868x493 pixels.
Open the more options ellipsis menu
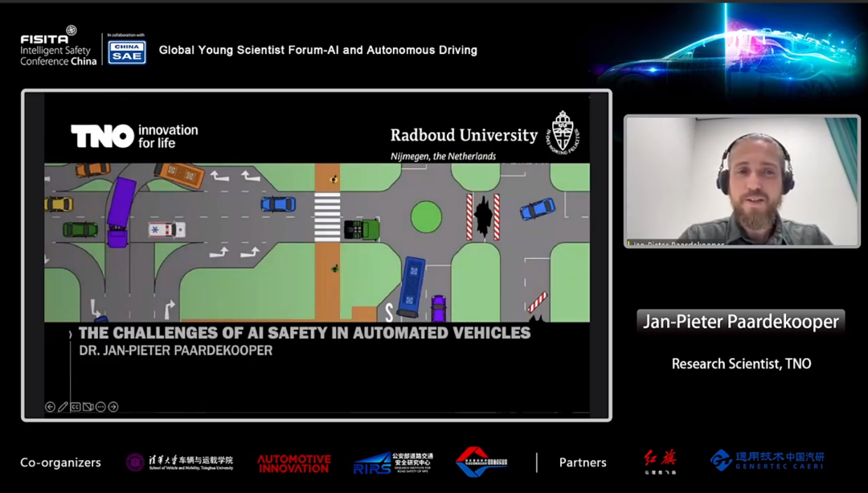click(100, 407)
